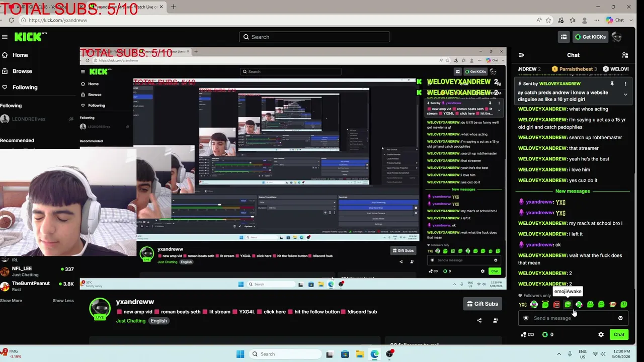This screenshot has height=362, width=644.
Task: Open chat settings gear
Action: click(x=601, y=335)
